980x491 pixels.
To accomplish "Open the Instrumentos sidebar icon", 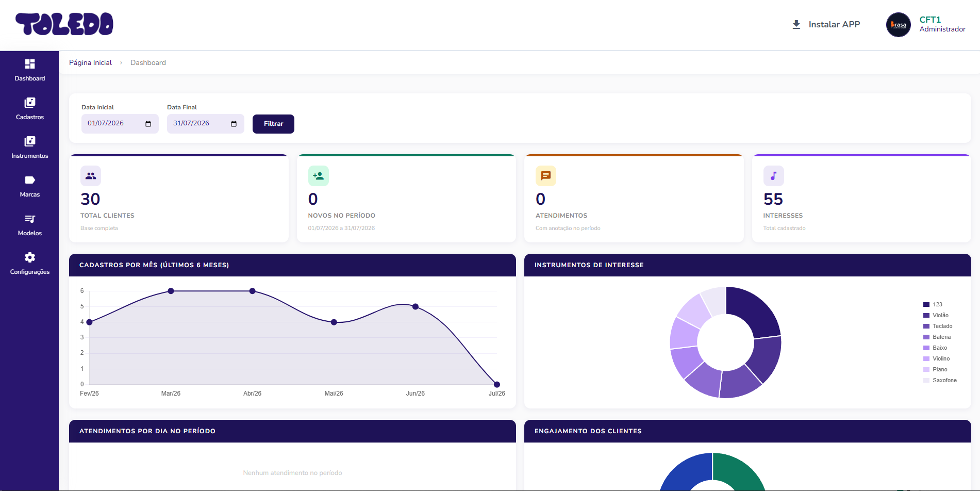I will [30, 141].
